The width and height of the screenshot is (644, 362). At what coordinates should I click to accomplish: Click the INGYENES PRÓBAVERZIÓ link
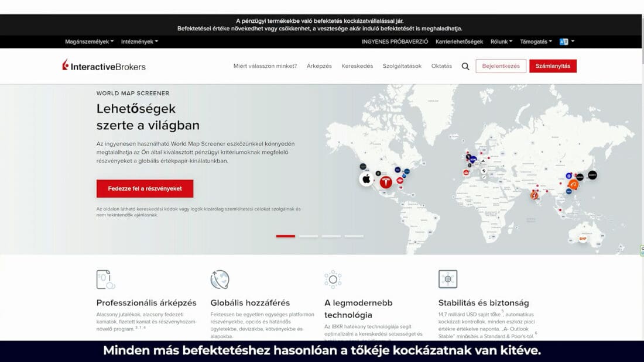point(395,42)
